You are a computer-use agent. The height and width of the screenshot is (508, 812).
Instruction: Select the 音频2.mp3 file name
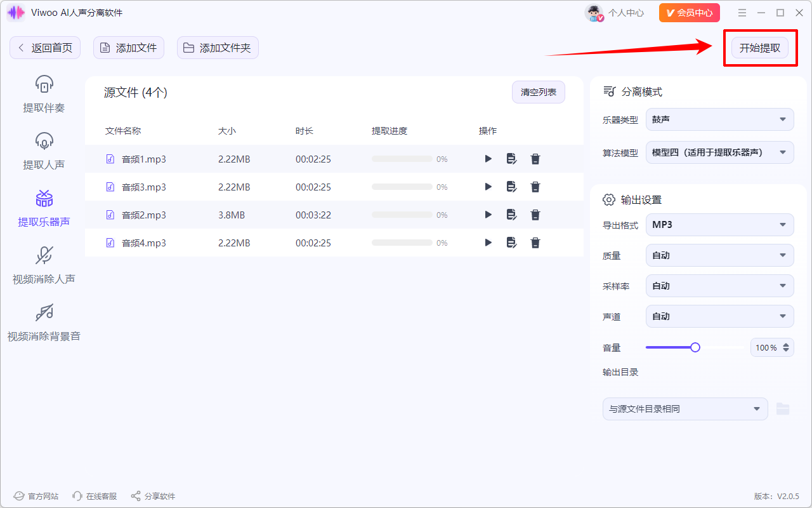pos(144,215)
